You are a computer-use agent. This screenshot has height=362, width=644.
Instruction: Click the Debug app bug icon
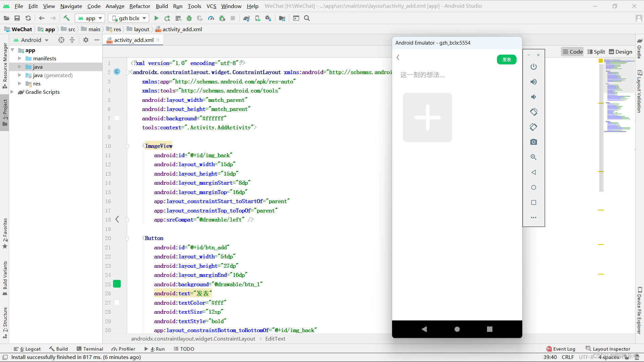189,18
